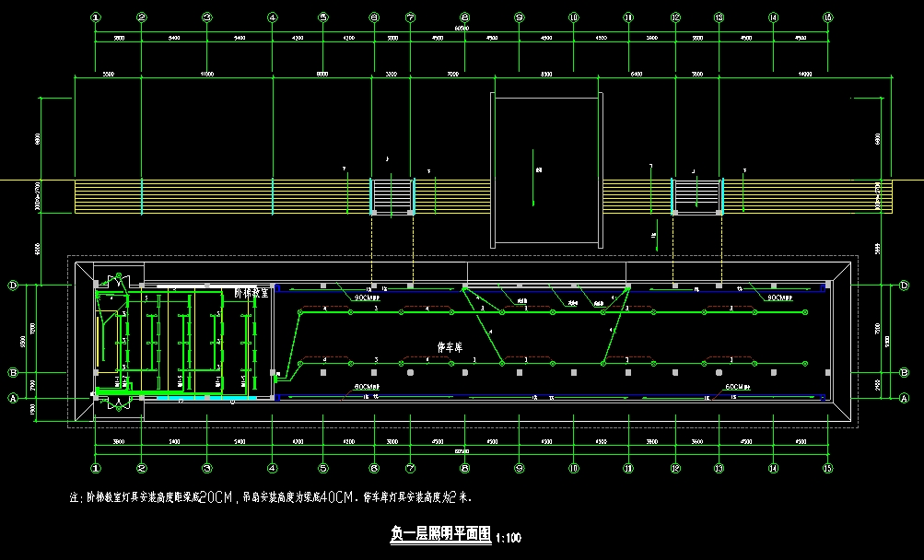Image resolution: width=924 pixels, height=560 pixels.
Task: Select axis bubble 12 in the bottom row
Action: point(675,468)
